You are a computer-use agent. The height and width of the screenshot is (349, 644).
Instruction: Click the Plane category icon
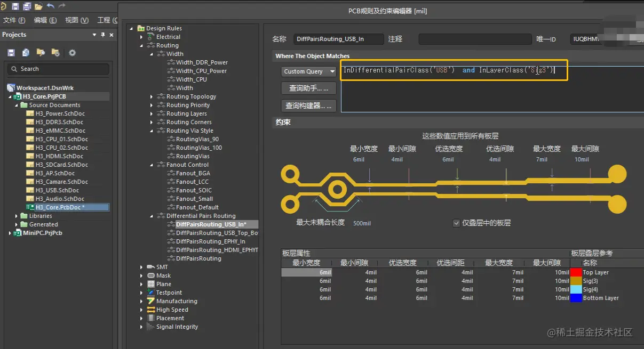(150, 284)
